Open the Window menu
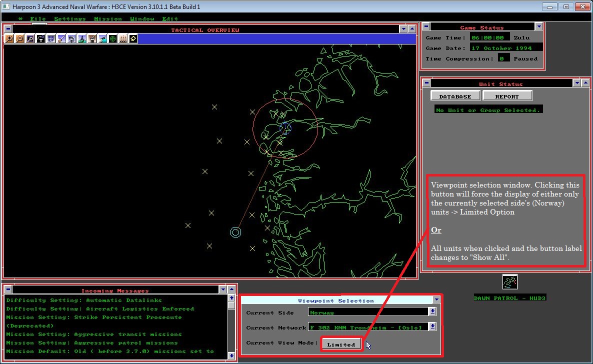Screen dimensions: 593x364 pos(142,18)
